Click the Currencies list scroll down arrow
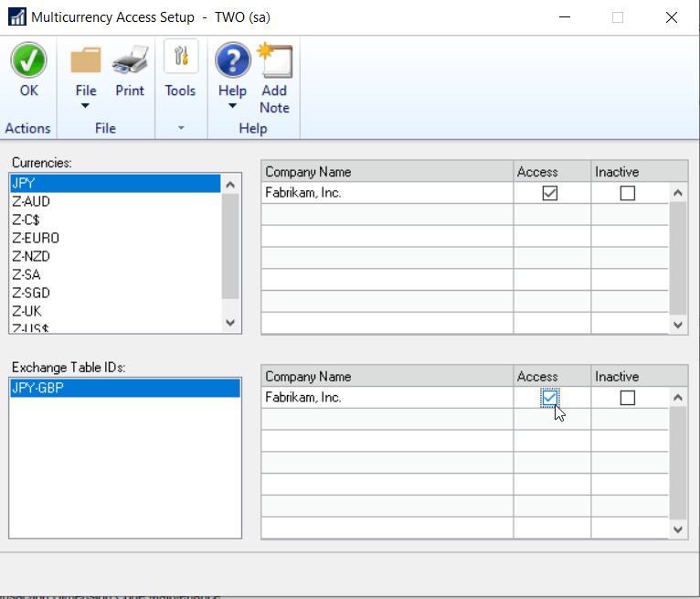The width and height of the screenshot is (700, 599). pos(230,323)
